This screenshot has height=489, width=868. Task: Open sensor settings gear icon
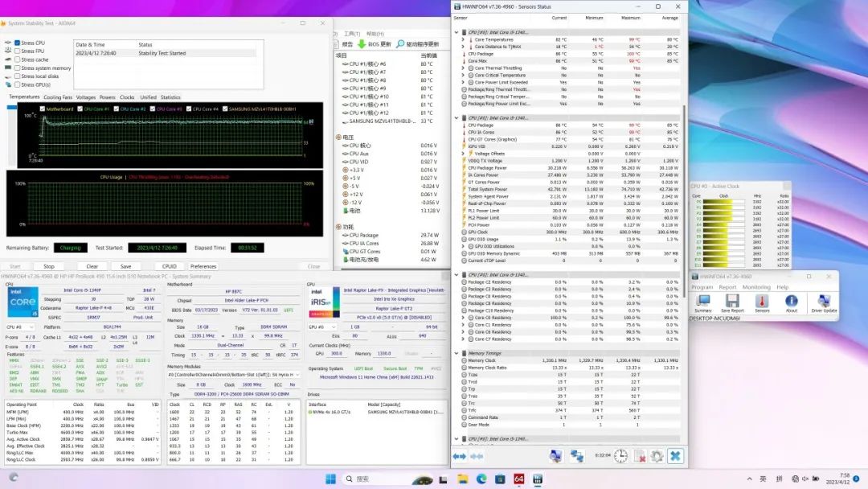[657, 456]
